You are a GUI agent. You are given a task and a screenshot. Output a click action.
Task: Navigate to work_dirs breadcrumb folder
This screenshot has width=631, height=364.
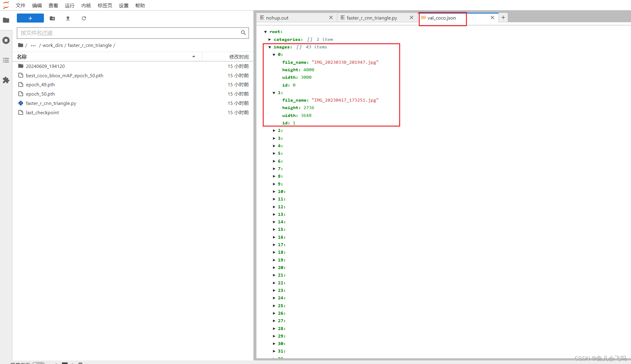pos(53,45)
